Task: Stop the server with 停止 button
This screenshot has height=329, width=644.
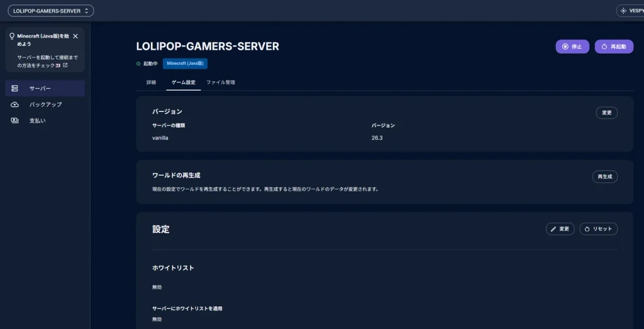Action: coord(572,47)
